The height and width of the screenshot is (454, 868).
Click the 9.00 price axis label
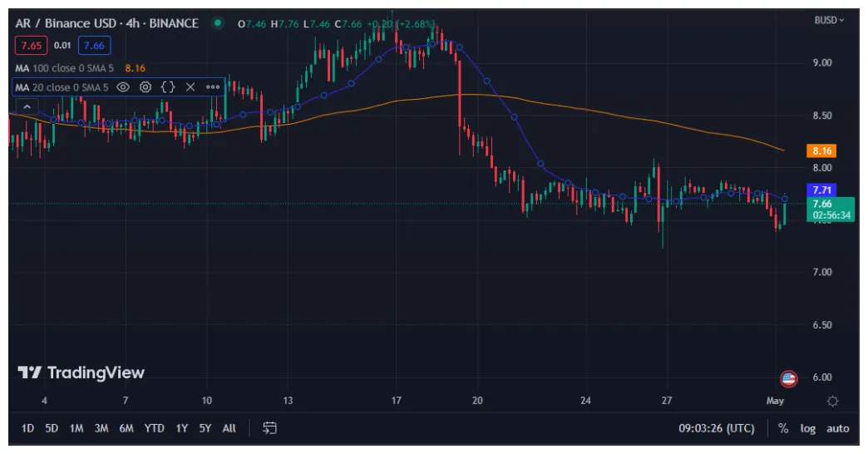click(822, 62)
